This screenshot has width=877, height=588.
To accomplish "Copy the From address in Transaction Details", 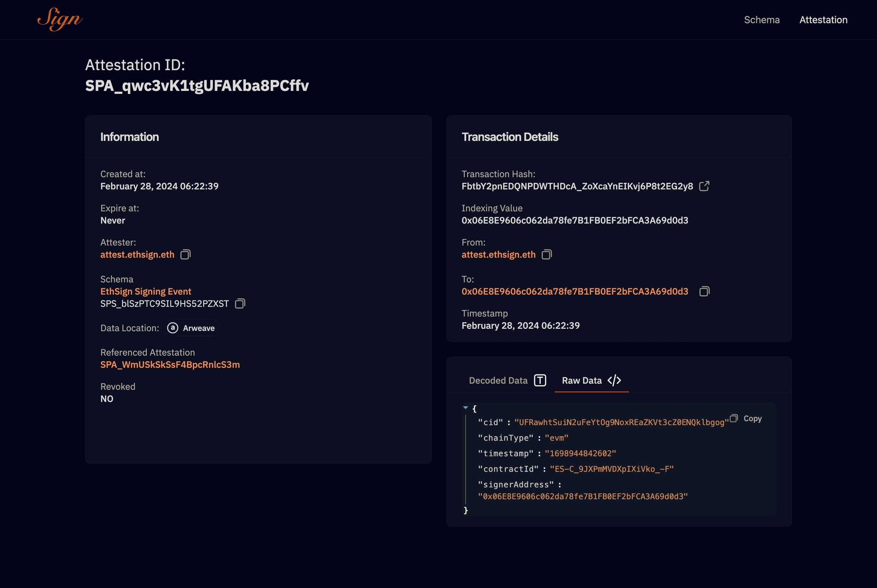I will [x=547, y=254].
